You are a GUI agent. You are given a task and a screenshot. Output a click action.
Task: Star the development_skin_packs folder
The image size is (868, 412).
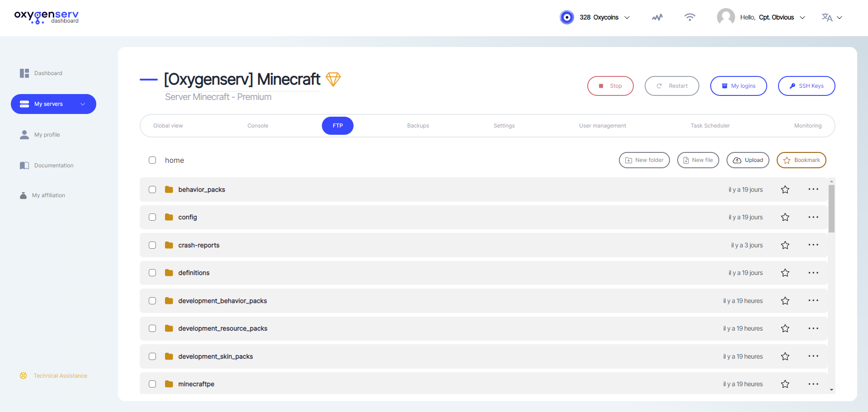pyautogui.click(x=785, y=356)
